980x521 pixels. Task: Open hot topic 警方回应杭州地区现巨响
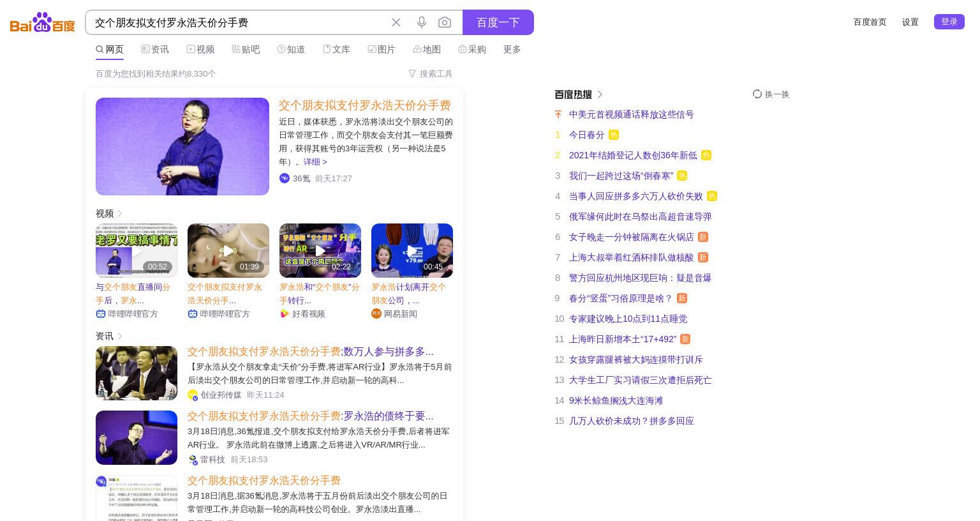click(x=641, y=278)
